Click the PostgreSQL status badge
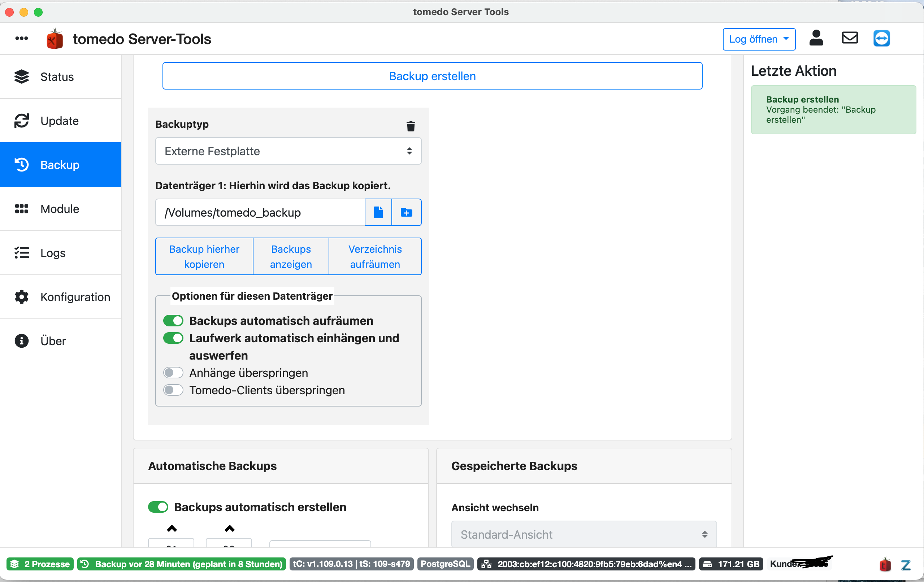This screenshot has height=582, width=924. coord(446,564)
